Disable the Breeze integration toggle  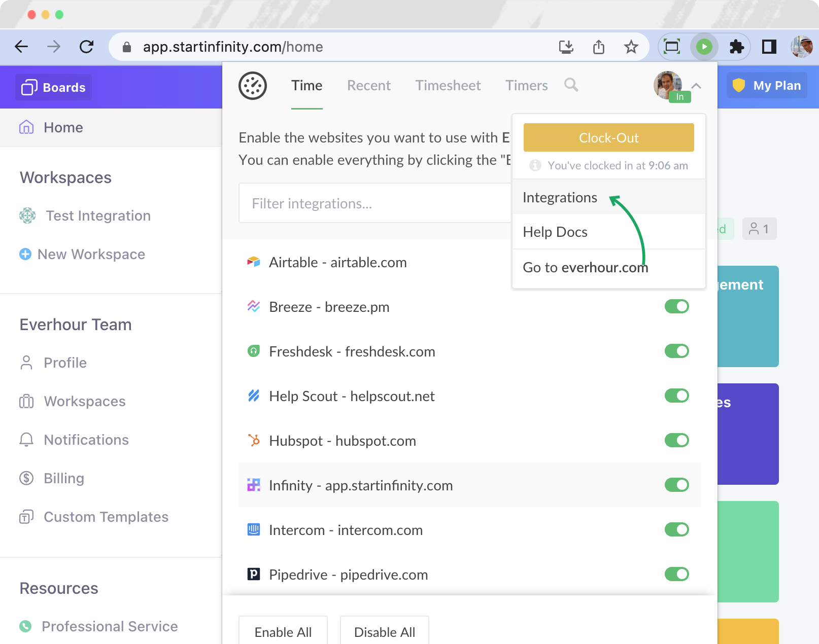(x=677, y=306)
